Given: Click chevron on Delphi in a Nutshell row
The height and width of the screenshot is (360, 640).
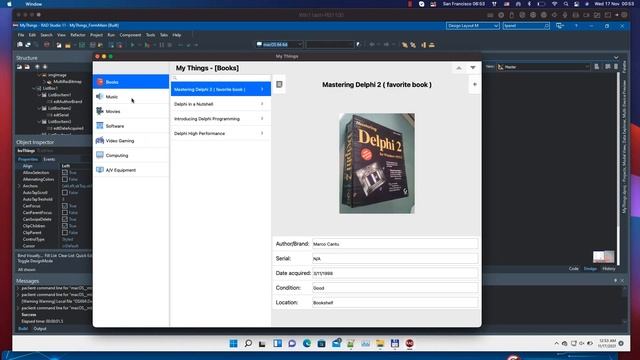Looking at the screenshot, I should (x=262, y=104).
